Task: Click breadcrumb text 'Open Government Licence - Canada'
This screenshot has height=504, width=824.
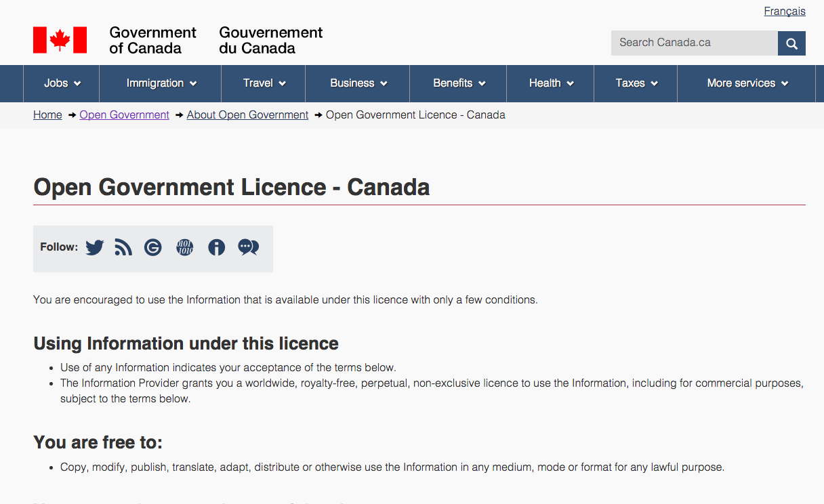Action: tap(415, 115)
